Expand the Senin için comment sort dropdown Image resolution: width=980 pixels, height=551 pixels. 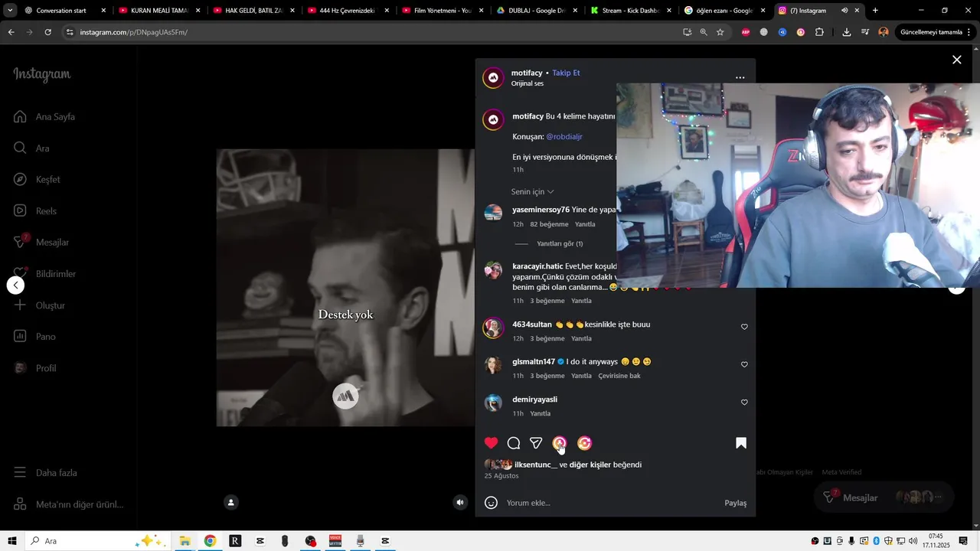(533, 191)
